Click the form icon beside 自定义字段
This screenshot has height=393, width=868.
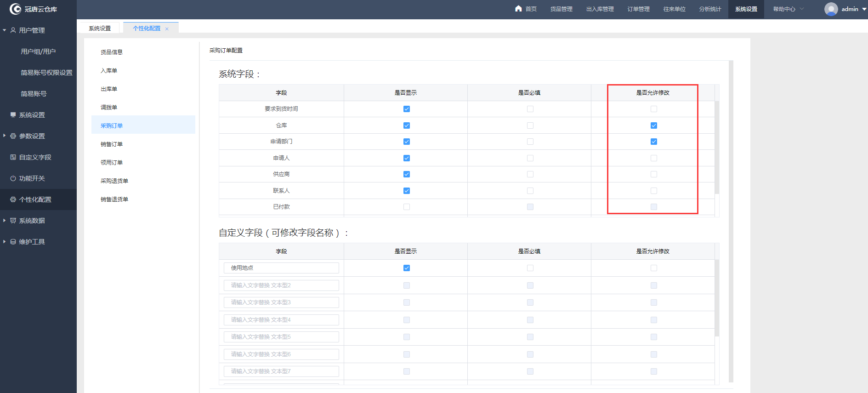pos(13,157)
